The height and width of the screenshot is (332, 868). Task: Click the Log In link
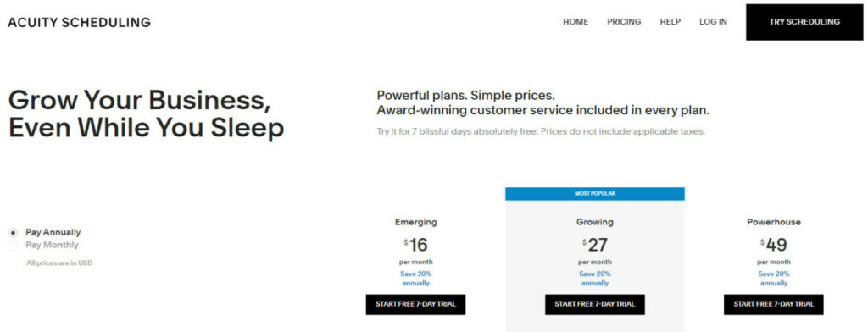click(713, 22)
